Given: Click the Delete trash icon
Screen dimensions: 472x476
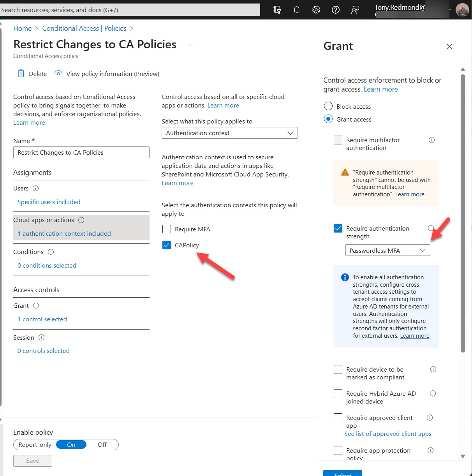Looking at the screenshot, I should [x=21, y=74].
